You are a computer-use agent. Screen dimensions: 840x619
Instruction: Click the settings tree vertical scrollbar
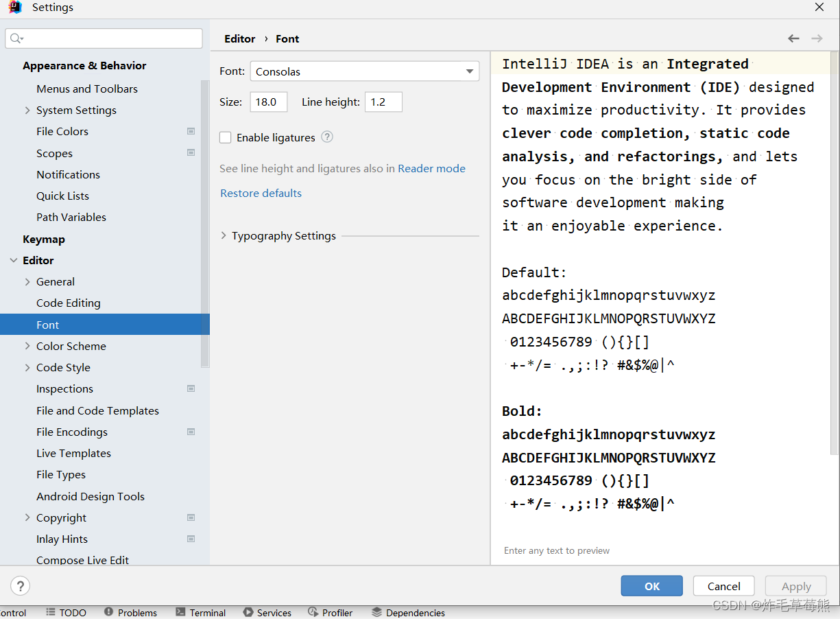[x=205, y=223]
